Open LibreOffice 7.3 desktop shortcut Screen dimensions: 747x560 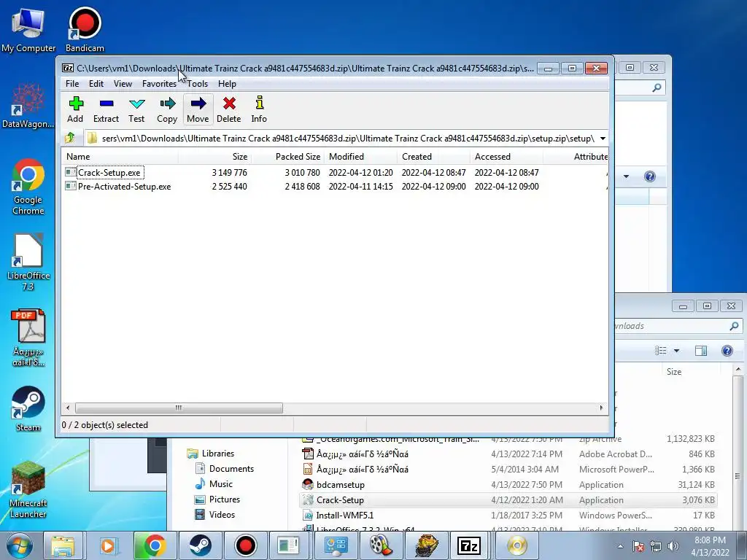pos(28,262)
